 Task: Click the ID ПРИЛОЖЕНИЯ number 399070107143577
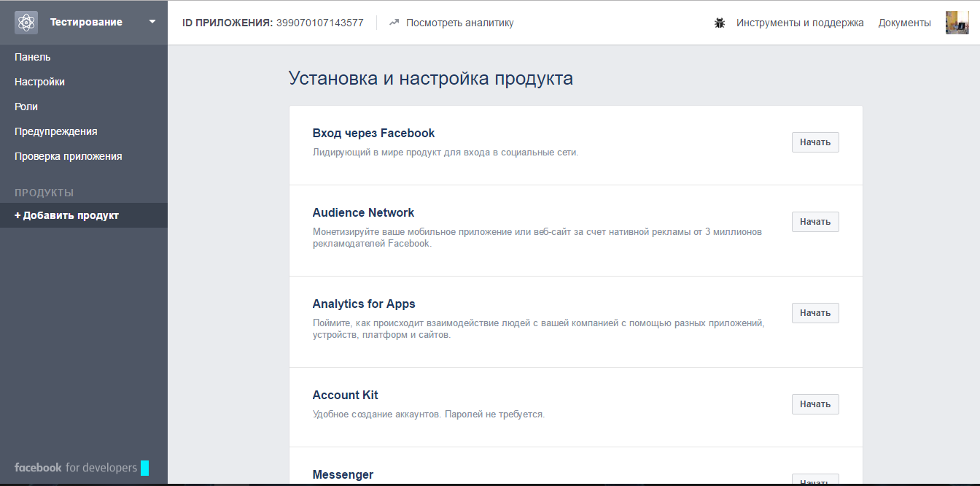click(320, 23)
